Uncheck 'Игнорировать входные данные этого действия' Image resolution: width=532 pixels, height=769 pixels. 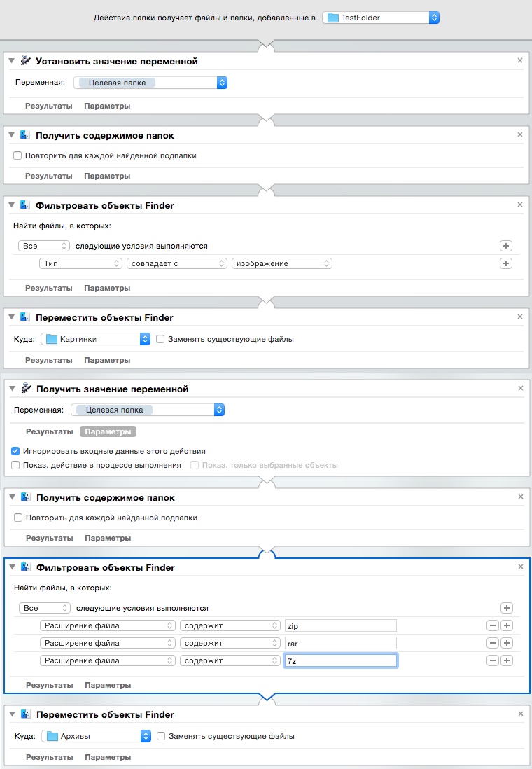click(x=16, y=451)
